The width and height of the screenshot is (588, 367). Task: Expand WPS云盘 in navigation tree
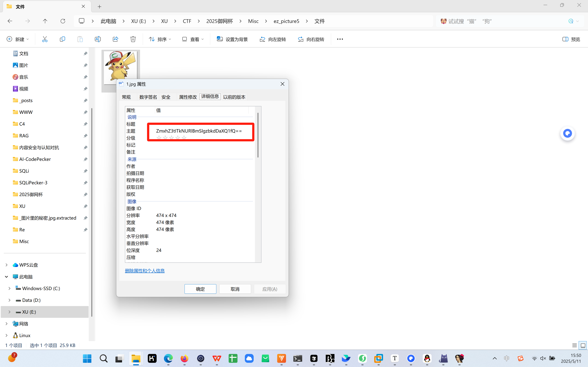point(7,265)
